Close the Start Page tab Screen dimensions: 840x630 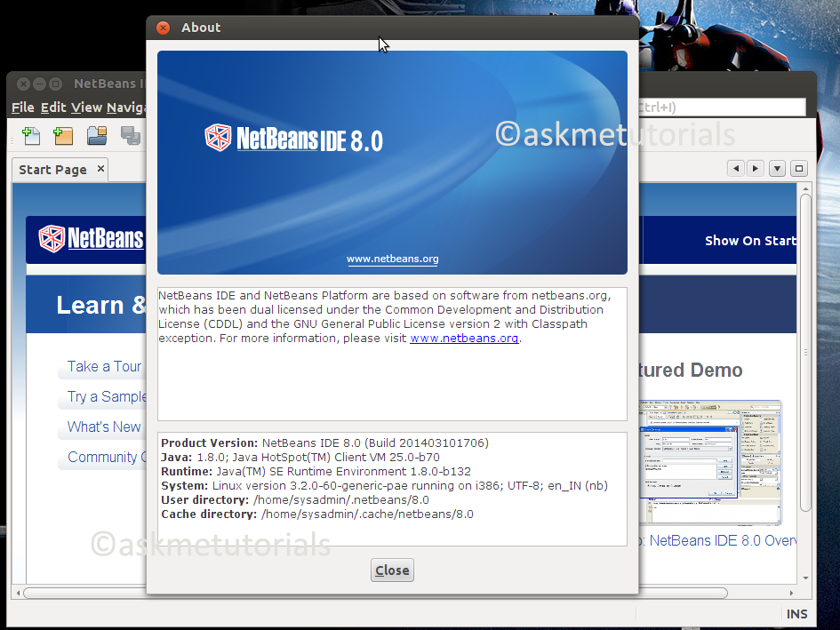pos(100,169)
